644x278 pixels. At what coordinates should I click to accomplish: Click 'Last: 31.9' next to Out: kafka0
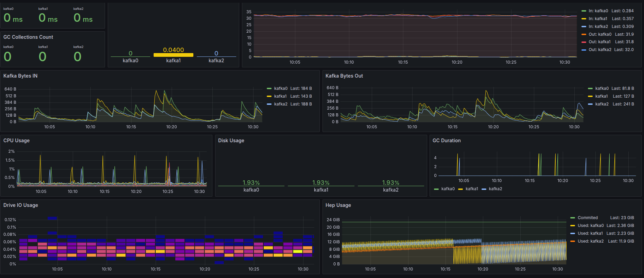coord(624,34)
